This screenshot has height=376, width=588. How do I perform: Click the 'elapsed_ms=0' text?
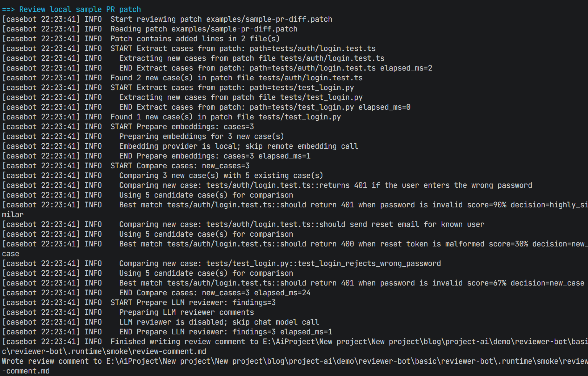click(384, 107)
